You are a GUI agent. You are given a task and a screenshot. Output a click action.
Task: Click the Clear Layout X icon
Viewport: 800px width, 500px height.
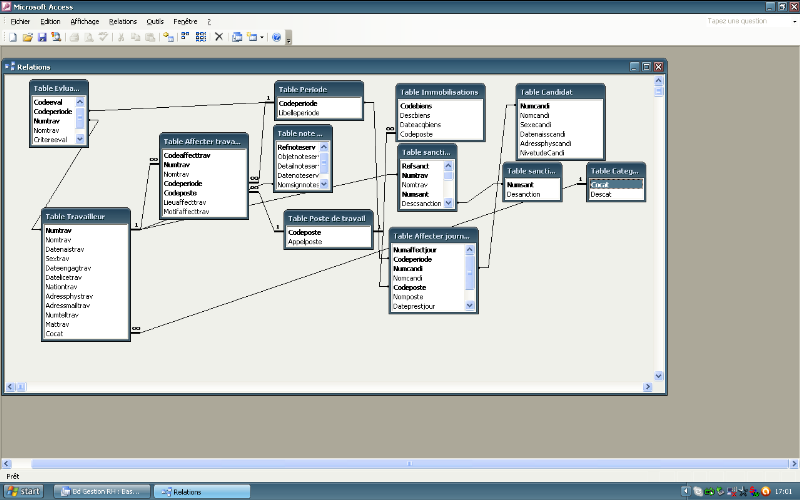point(219,37)
